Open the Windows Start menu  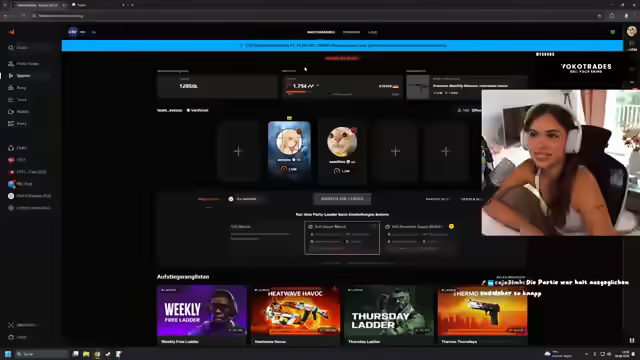tap(8, 354)
